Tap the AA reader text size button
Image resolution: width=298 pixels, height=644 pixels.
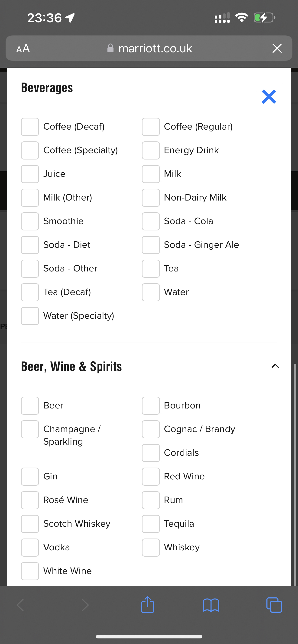23,48
